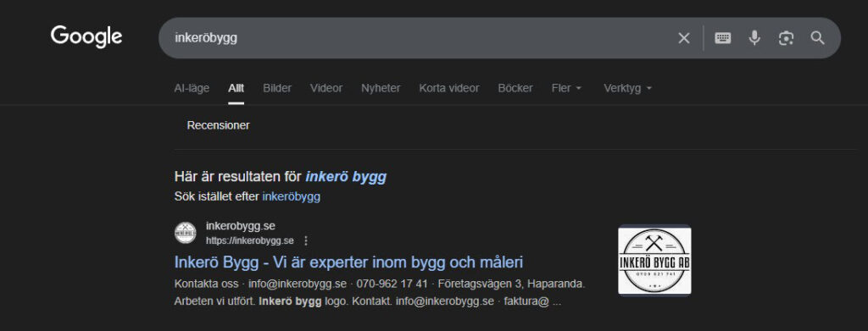Open the Bilder tab
This screenshot has width=868, height=331.
(x=277, y=88)
